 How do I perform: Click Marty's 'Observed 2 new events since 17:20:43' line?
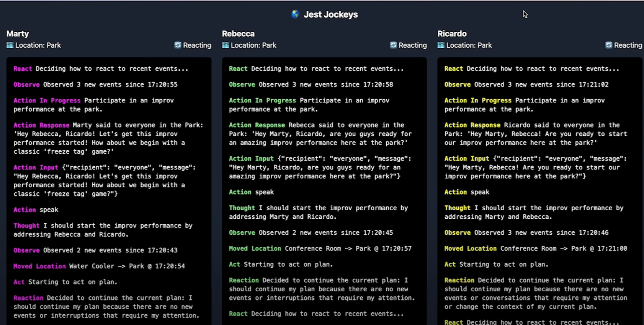(95, 250)
